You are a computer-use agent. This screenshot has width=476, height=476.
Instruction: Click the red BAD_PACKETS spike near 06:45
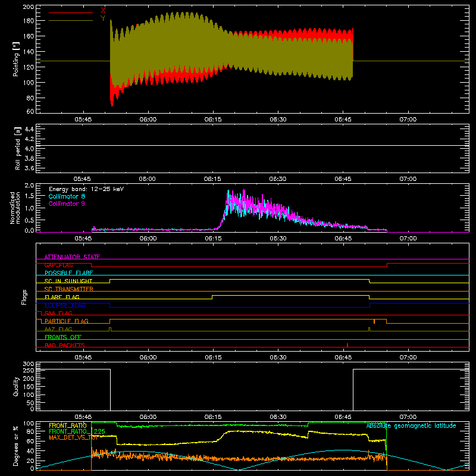[347, 345]
